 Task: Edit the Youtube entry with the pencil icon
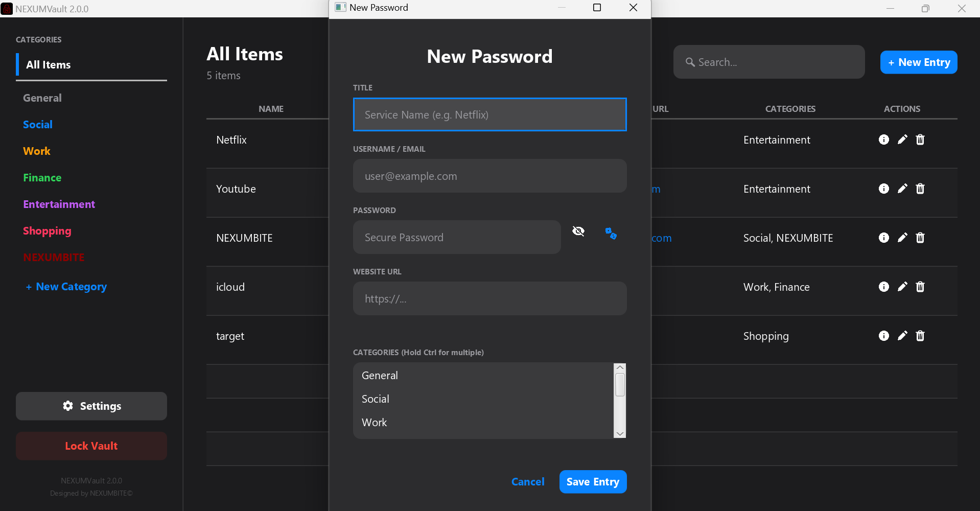(x=902, y=189)
